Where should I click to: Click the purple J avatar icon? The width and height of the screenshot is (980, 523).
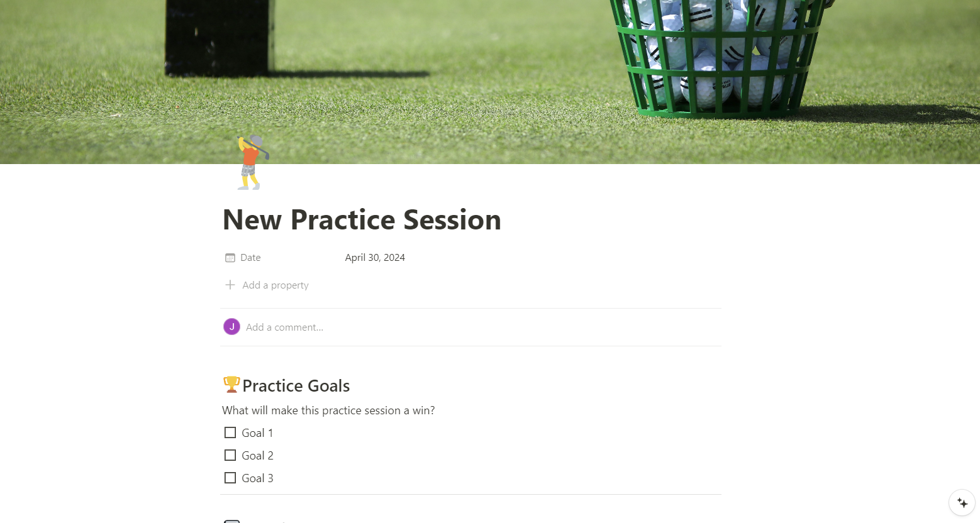tap(231, 327)
